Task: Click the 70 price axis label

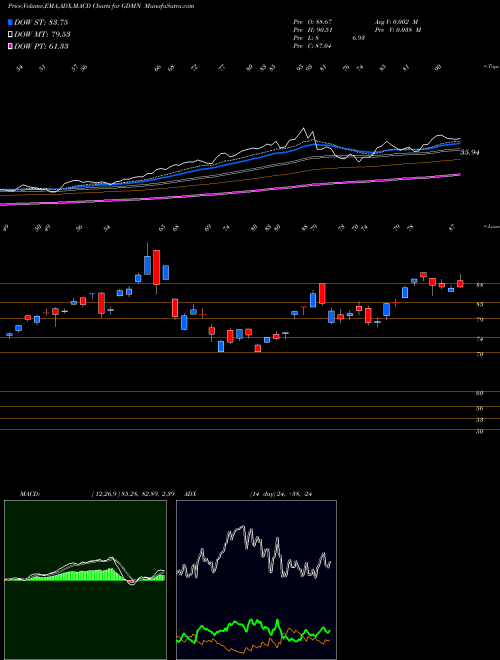Action: click(479, 354)
